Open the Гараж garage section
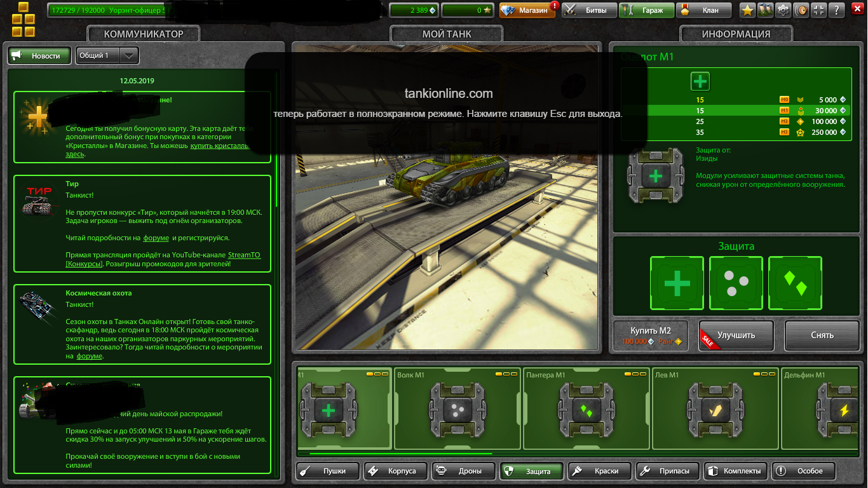This screenshot has width=868, height=488. (x=646, y=10)
